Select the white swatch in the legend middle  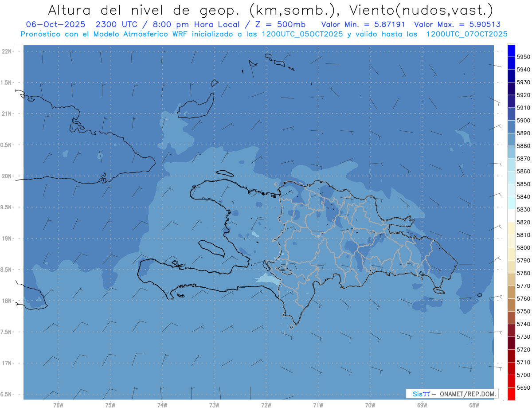(x=511, y=215)
